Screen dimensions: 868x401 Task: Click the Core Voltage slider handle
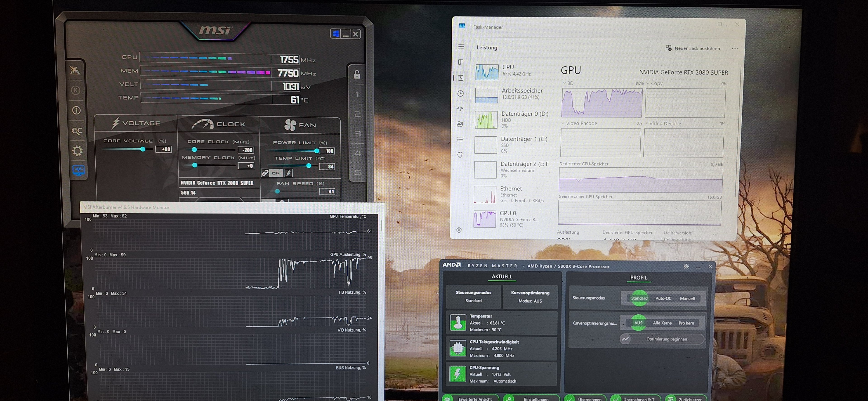point(143,149)
